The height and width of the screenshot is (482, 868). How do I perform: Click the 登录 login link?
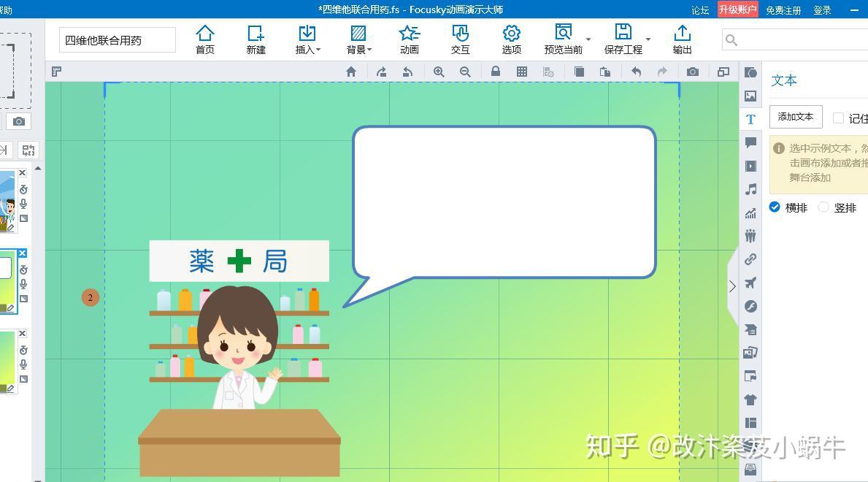click(822, 10)
